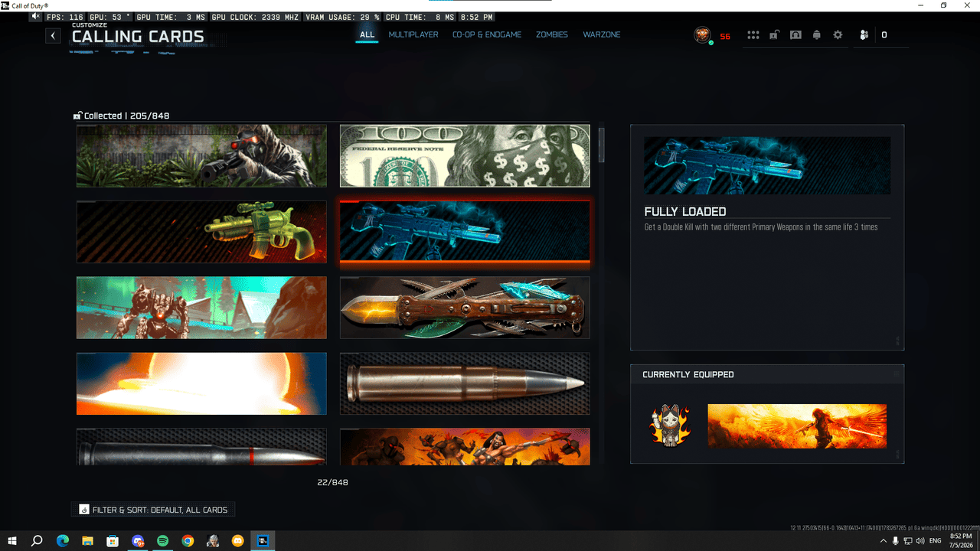Switch to the CO-OP & ENDGAME tab
Image resolution: width=980 pixels, height=551 pixels.
[487, 34]
